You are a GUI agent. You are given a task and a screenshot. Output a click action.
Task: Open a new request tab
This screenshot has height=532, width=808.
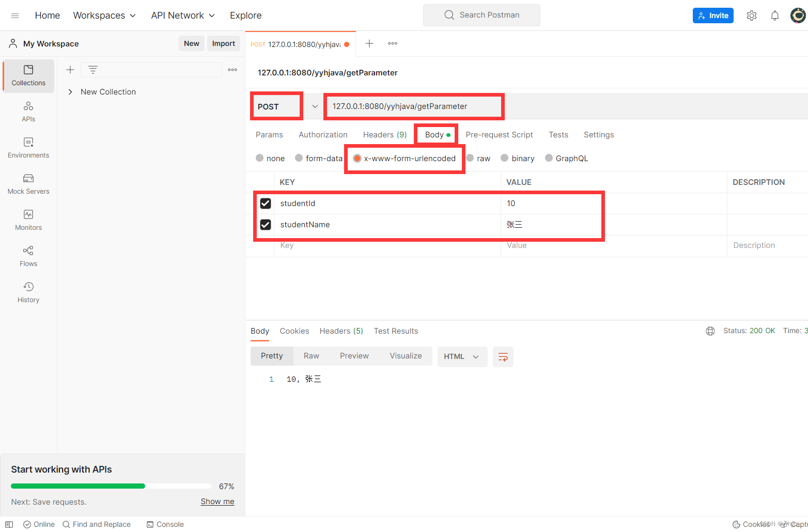369,43
